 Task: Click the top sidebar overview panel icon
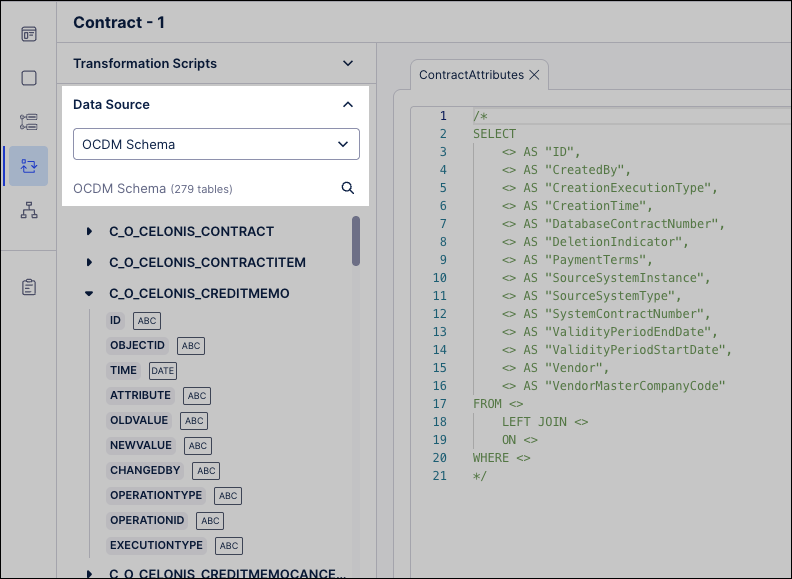coord(29,34)
